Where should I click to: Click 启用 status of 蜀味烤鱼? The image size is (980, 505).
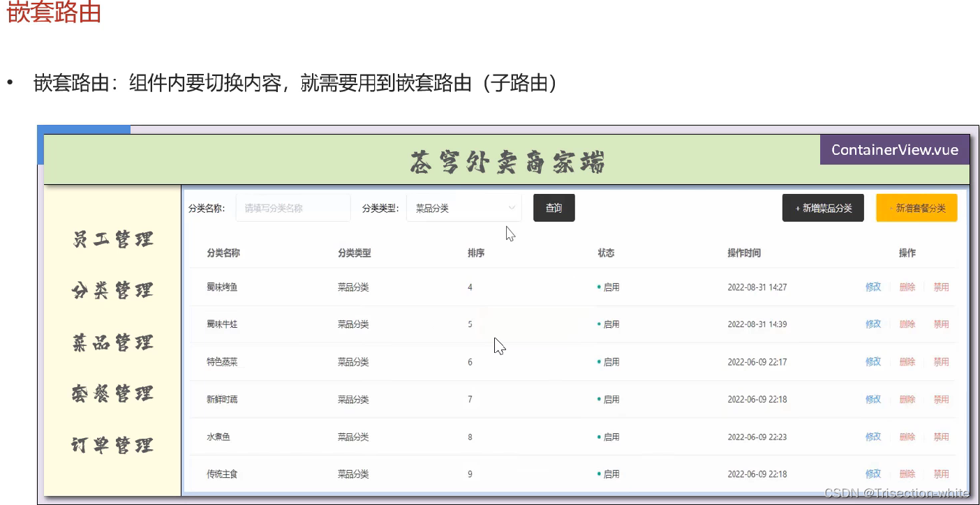609,287
